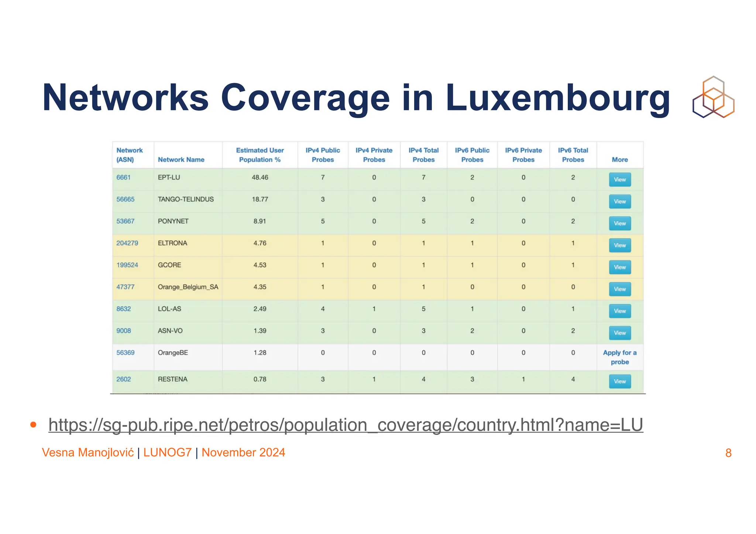Open ASN 56665 link
The height and width of the screenshot is (534, 756).
click(126, 199)
